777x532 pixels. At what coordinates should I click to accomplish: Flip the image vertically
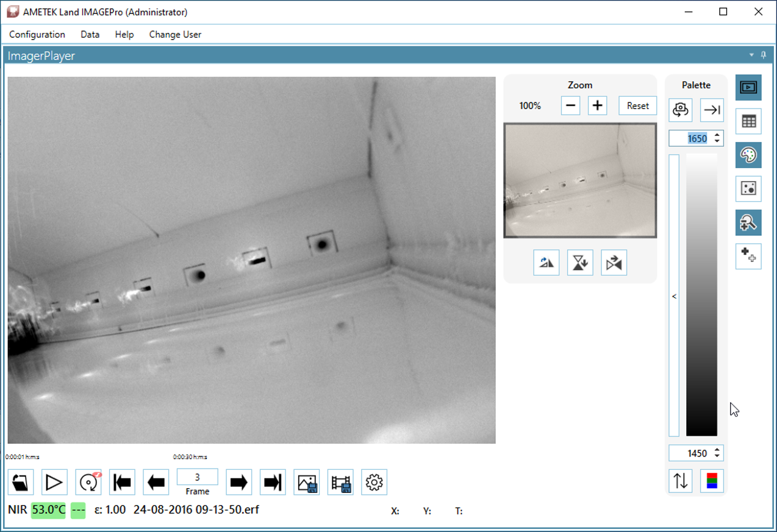coord(580,262)
